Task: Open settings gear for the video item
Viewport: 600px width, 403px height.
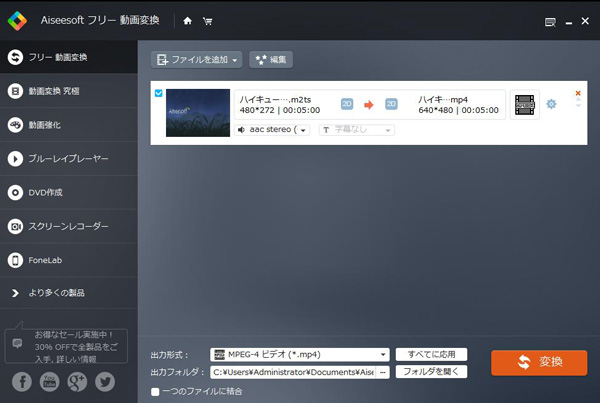Action: click(x=551, y=104)
